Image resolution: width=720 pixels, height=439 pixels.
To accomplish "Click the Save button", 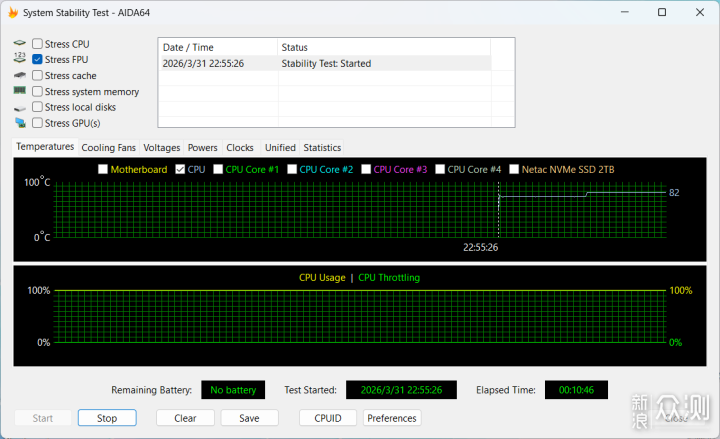I will tap(249, 418).
